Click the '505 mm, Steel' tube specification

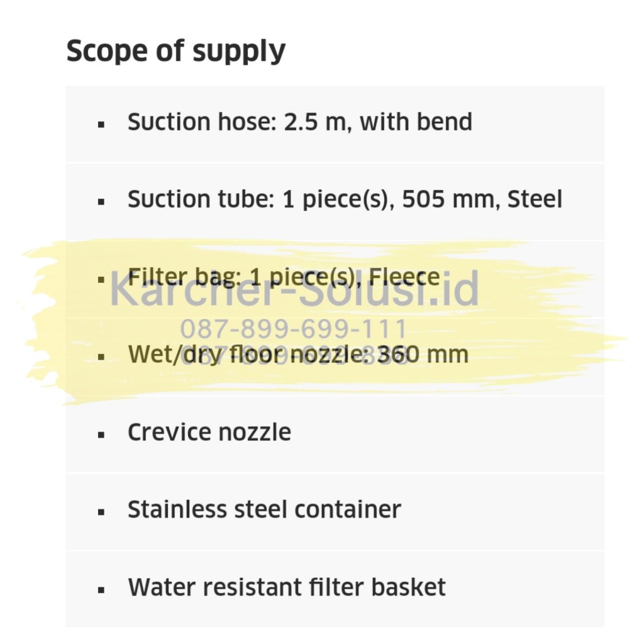coord(482,199)
